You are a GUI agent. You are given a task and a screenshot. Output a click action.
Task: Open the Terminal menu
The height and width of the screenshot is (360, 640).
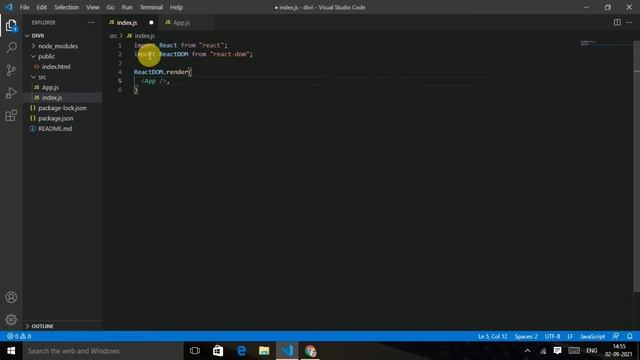tap(151, 7)
